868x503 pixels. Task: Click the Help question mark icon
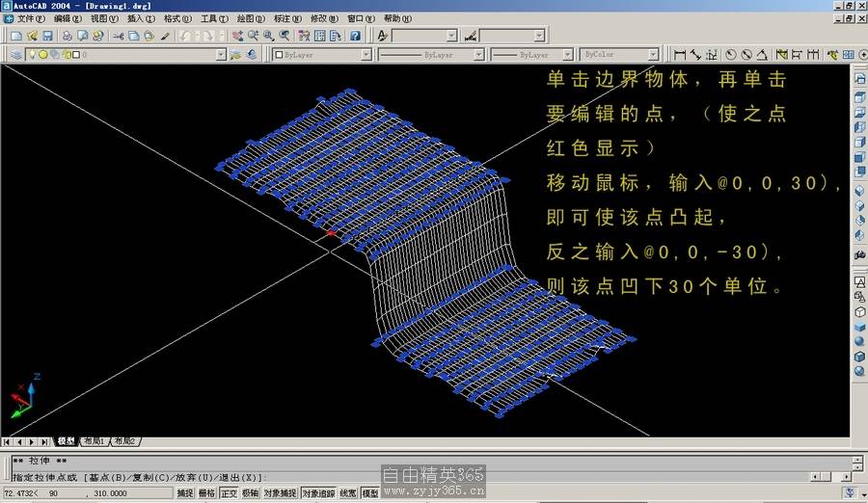click(355, 36)
